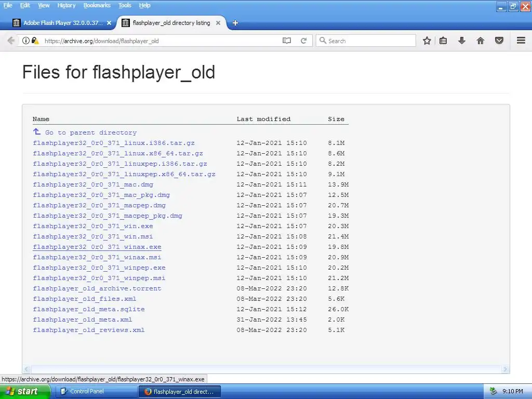Save page to Pocket icon
Viewport: 532px width, 399px height.
(499, 41)
